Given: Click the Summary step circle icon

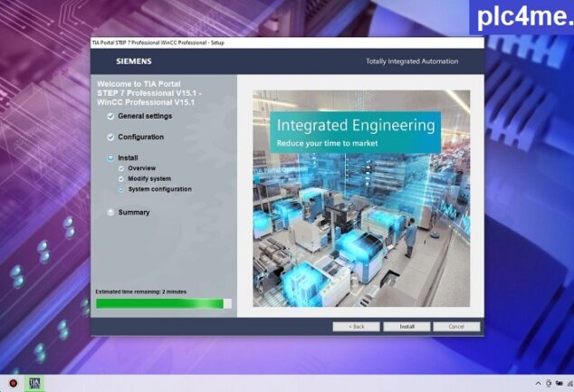Looking at the screenshot, I should point(110,213).
